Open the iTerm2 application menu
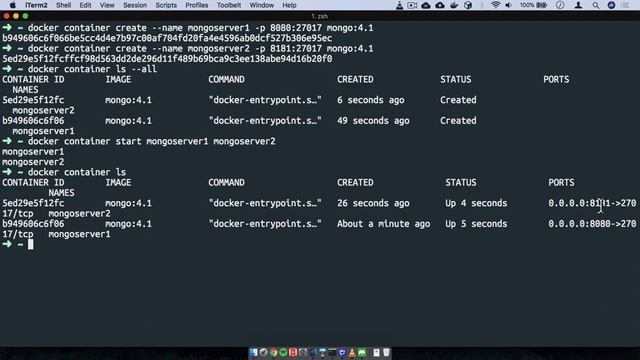 [36, 5]
